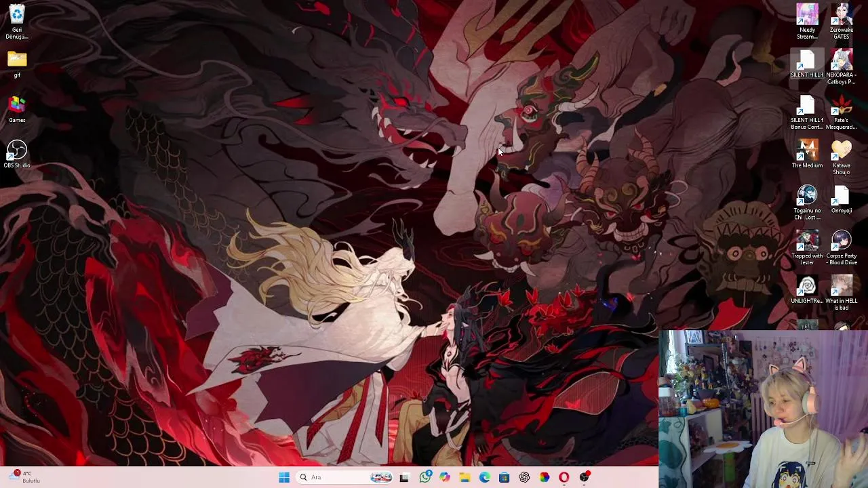This screenshot has width=868, height=488.
Task: Launch Trapped with Jester shortcut
Action: click(x=807, y=248)
